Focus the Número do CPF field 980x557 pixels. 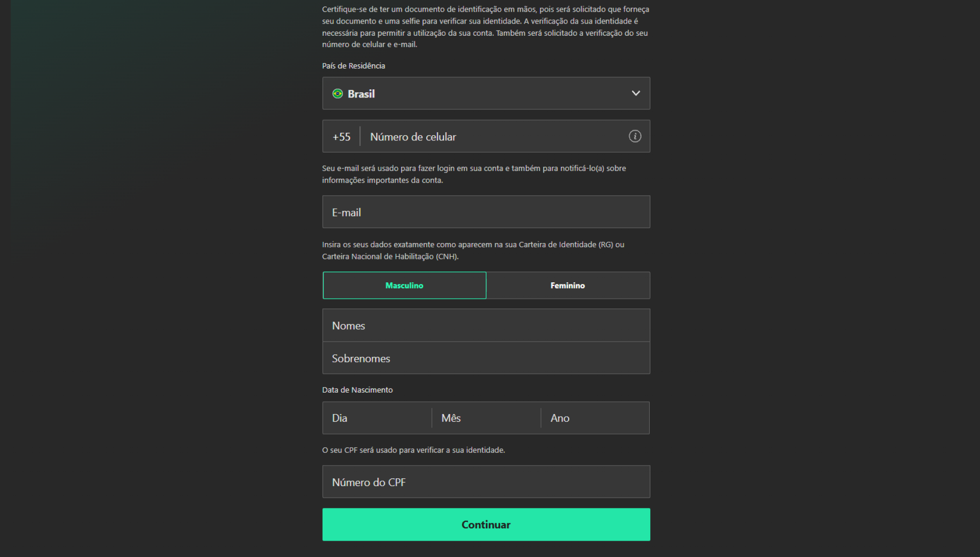[485, 482]
